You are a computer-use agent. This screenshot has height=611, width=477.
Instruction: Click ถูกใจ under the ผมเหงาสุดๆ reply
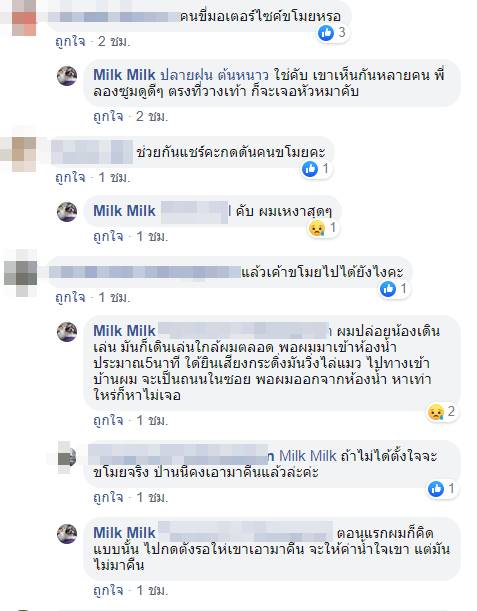108,236
